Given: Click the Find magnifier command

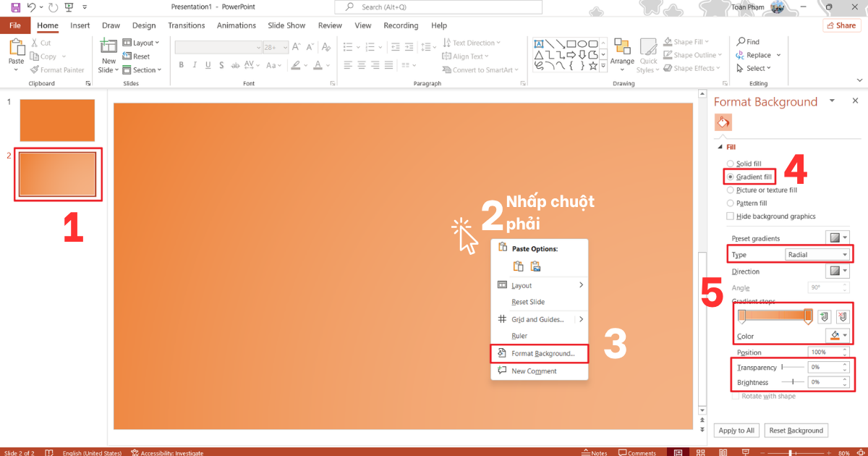Looking at the screenshot, I should point(748,42).
